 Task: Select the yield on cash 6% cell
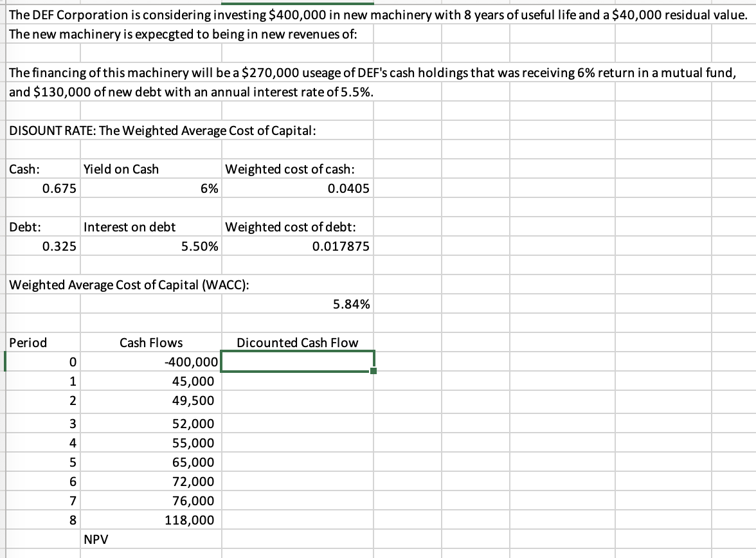pos(151,188)
